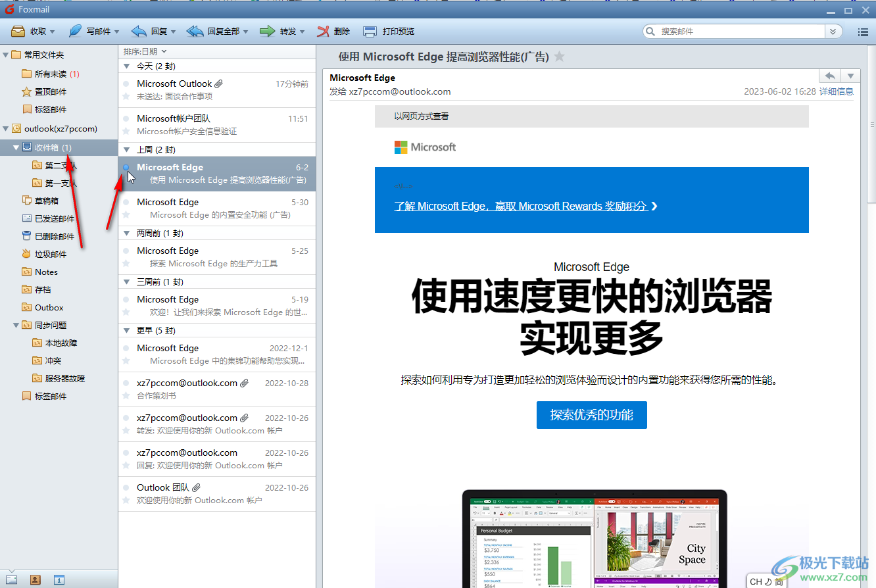Select the 服务器故障 subfolder
This screenshot has width=876, height=588.
click(x=59, y=378)
